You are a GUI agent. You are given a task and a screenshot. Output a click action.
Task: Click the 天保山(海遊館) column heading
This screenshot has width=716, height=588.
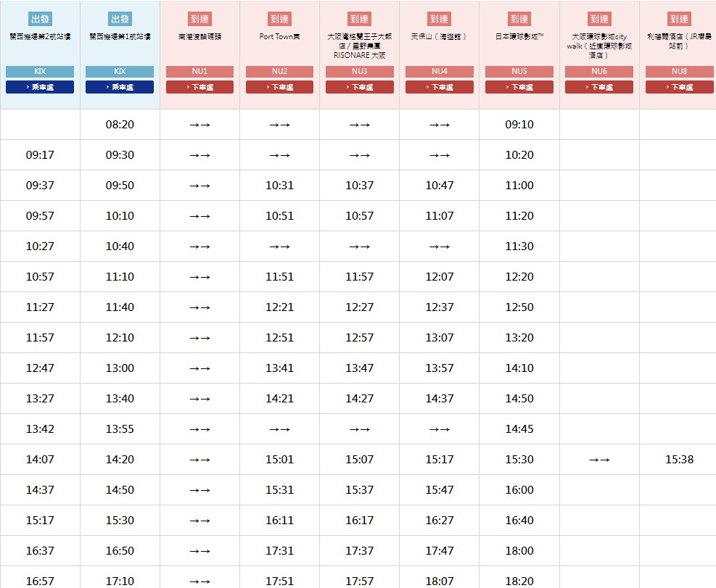point(440,36)
